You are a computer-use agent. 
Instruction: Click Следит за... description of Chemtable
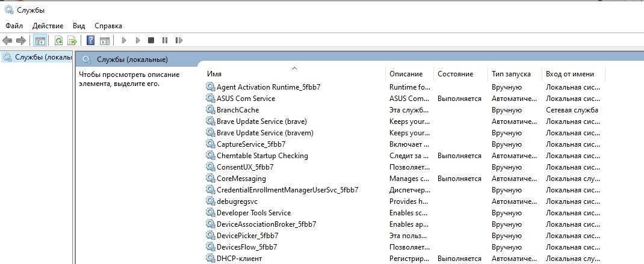click(x=409, y=156)
